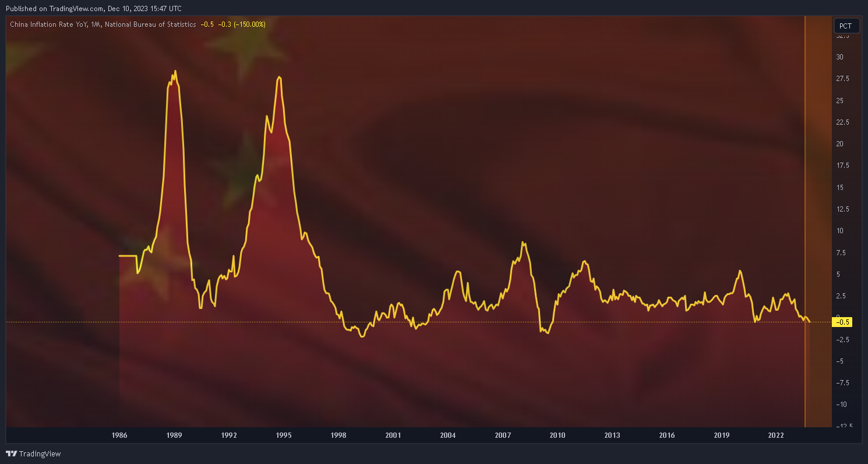
Task: Click the 15 value on price scale
Action: (x=839, y=187)
